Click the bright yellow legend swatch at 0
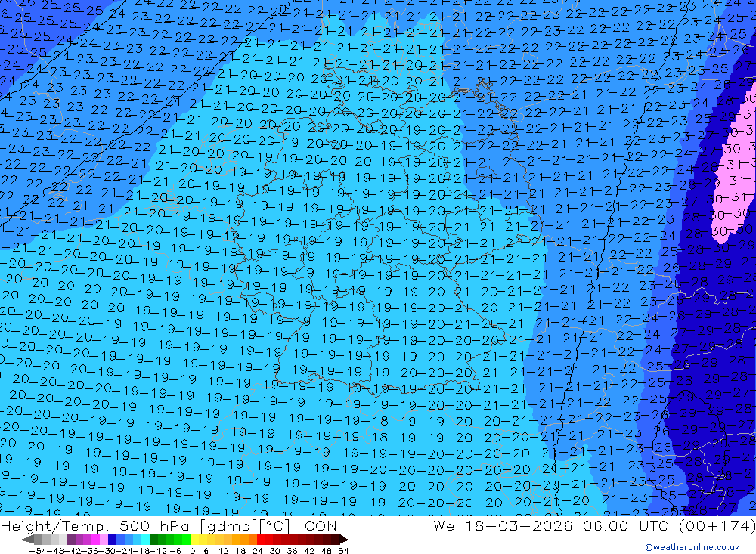The height and width of the screenshot is (554, 756). 195,539
